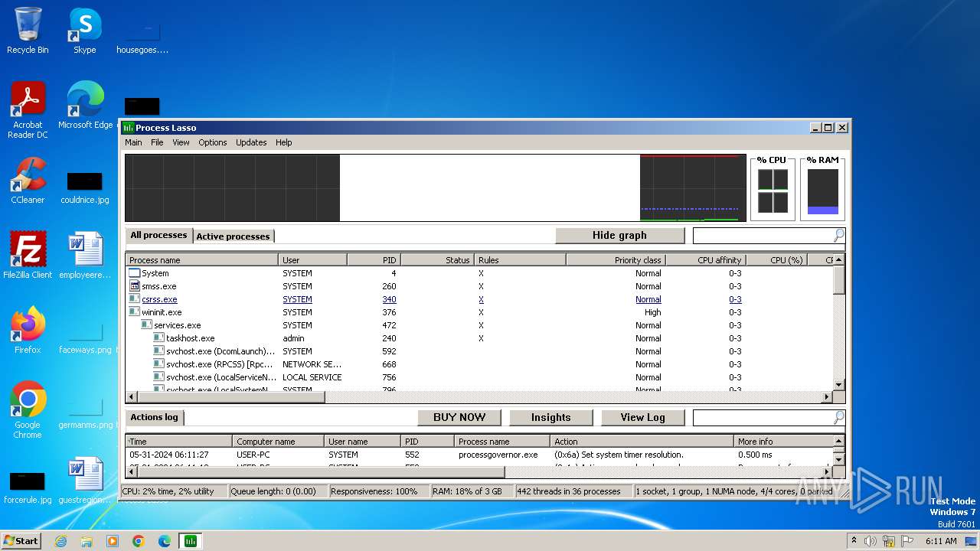Open the Insights button
The image size is (980, 551).
[x=551, y=418]
